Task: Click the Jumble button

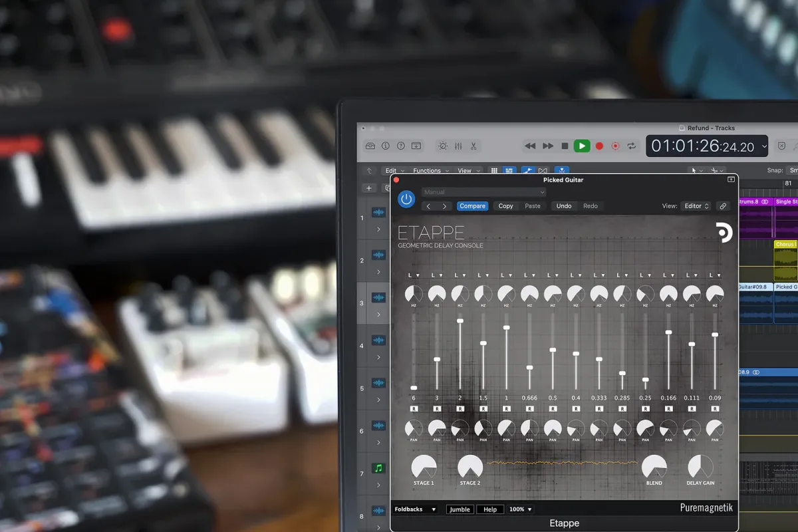Action: 460,509
